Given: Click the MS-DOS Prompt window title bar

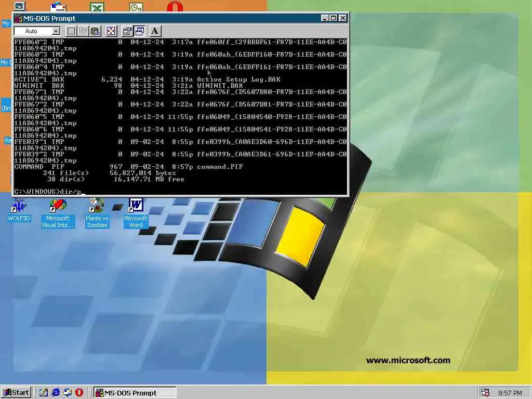Looking at the screenshot, I should (x=180, y=18).
